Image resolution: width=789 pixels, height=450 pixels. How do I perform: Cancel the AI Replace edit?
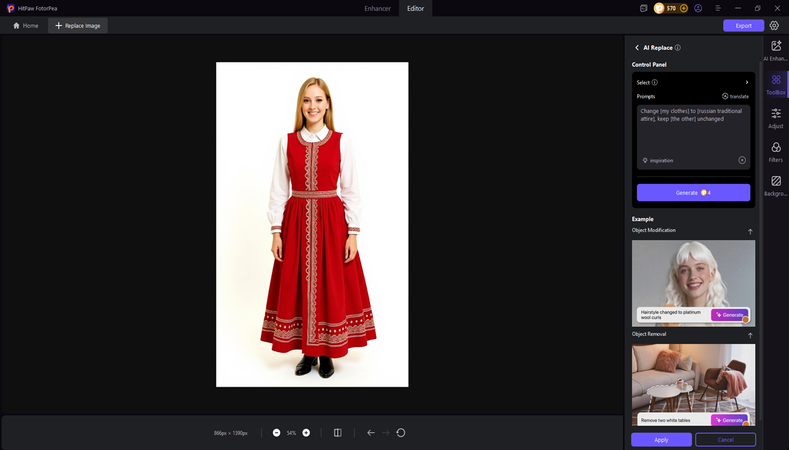(x=725, y=440)
